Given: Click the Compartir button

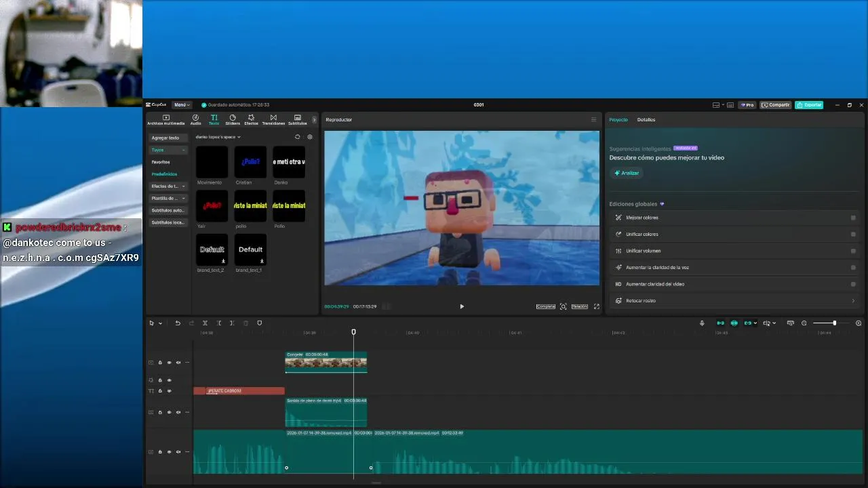Looking at the screenshot, I should tap(776, 105).
